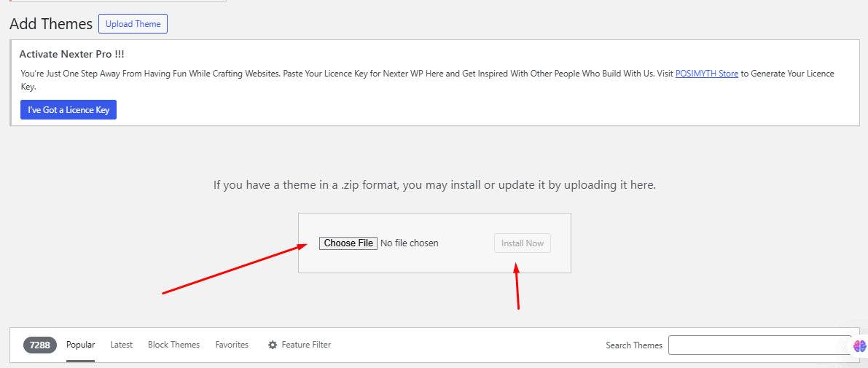Click the Add Themes page heading
868x368 pixels.
[51, 24]
